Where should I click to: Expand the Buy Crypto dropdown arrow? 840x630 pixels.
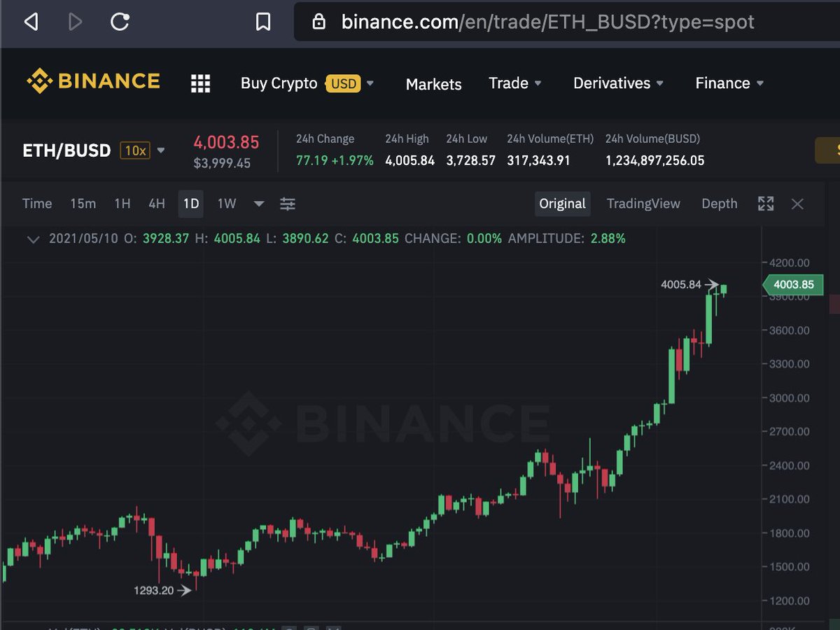(x=370, y=83)
